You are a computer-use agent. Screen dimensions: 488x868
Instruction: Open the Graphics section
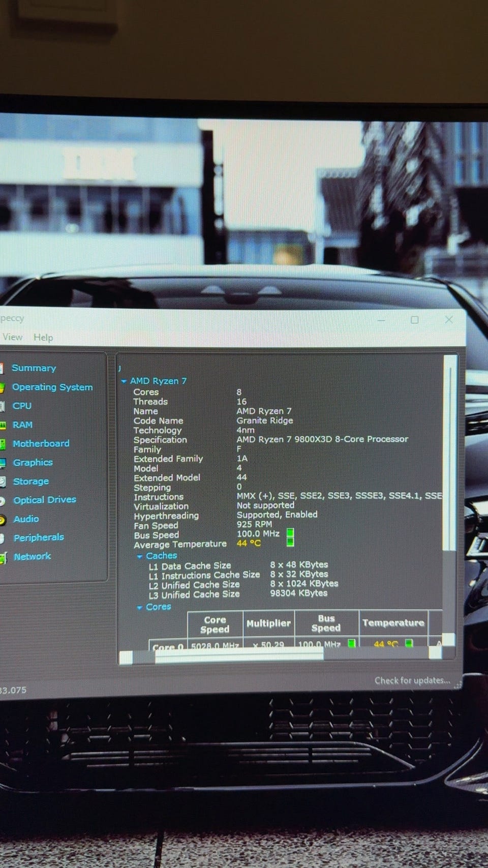33,462
